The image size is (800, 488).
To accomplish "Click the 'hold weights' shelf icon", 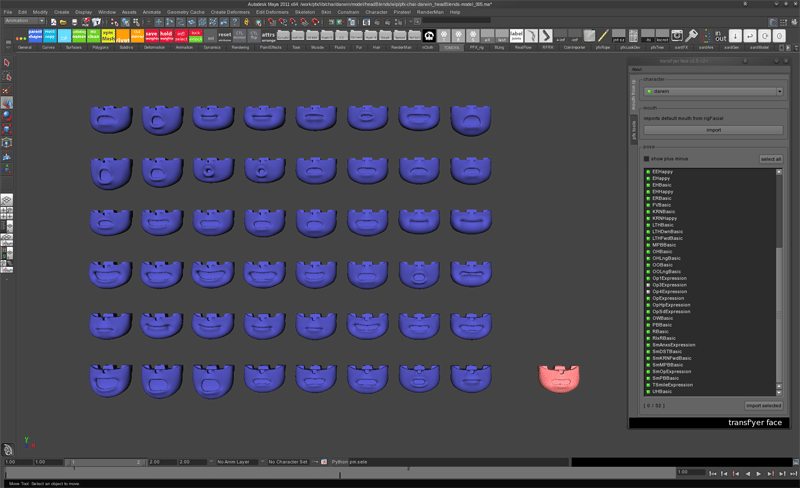I will (x=166, y=35).
